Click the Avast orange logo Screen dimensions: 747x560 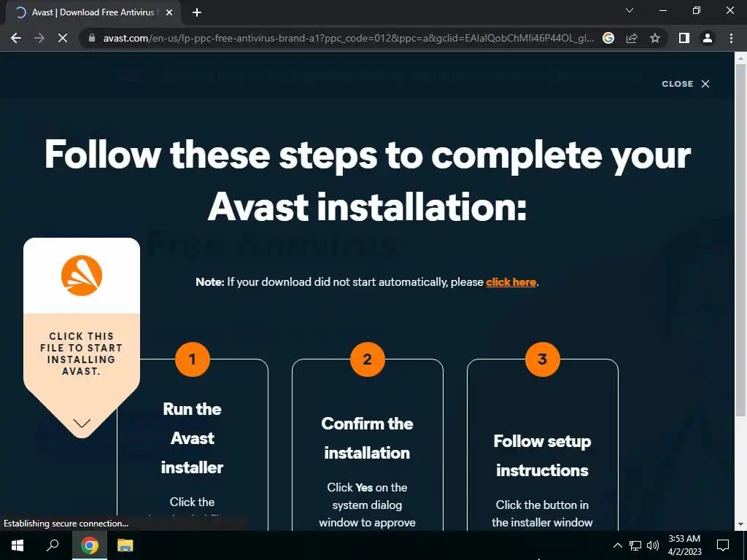pos(82,275)
